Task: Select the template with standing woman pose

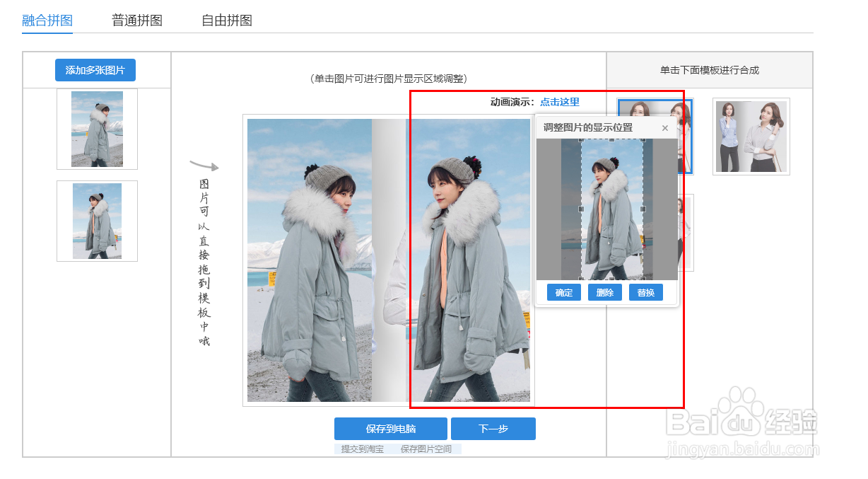Action: click(751, 135)
